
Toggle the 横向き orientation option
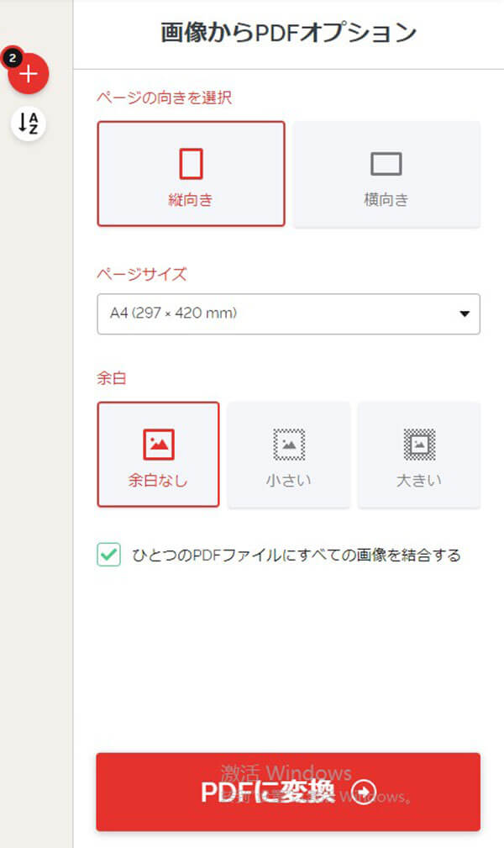tap(386, 173)
